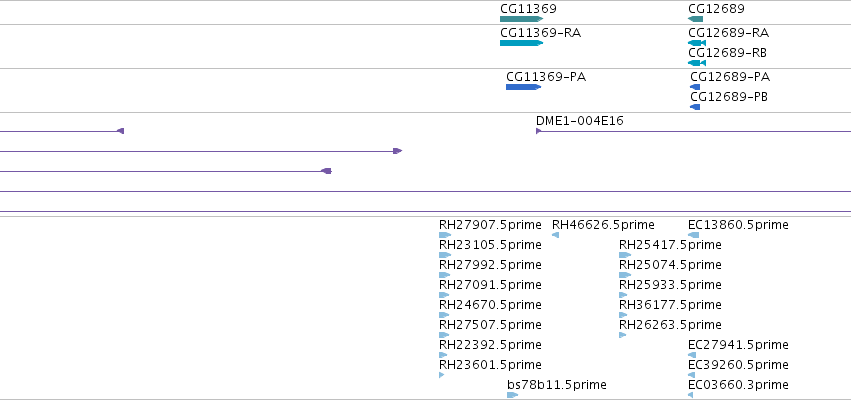851x400 pixels.
Task: Click the CG11369 gene glyph
Action: coord(522,19)
